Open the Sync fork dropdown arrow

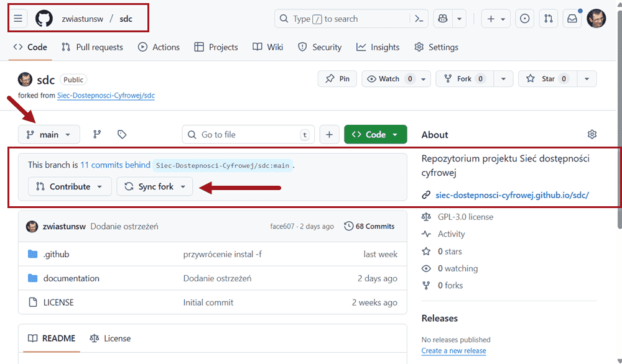tap(182, 186)
